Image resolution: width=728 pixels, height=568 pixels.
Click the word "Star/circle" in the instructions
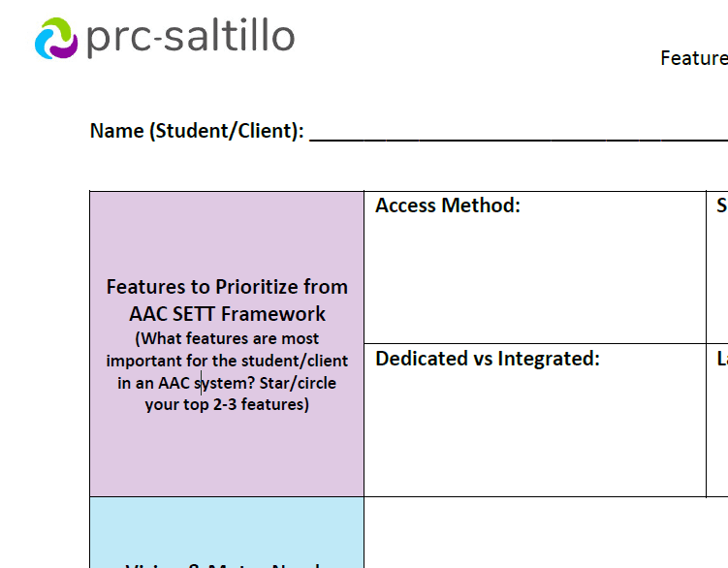click(x=298, y=383)
